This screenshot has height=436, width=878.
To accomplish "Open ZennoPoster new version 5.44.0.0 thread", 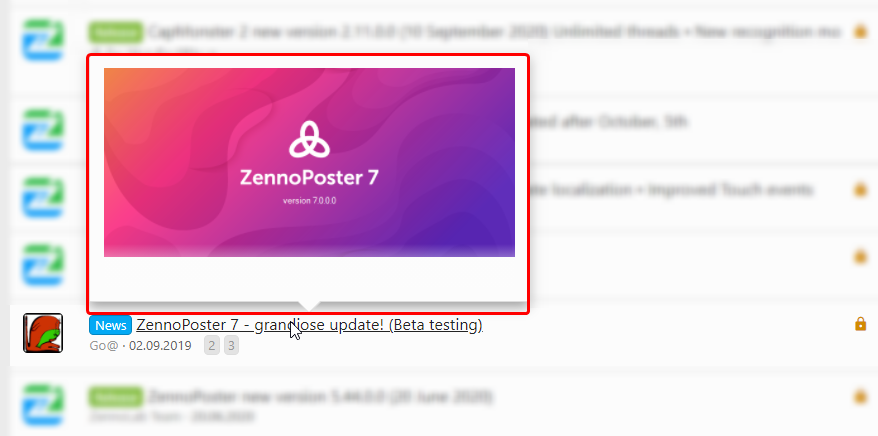I will point(320,397).
